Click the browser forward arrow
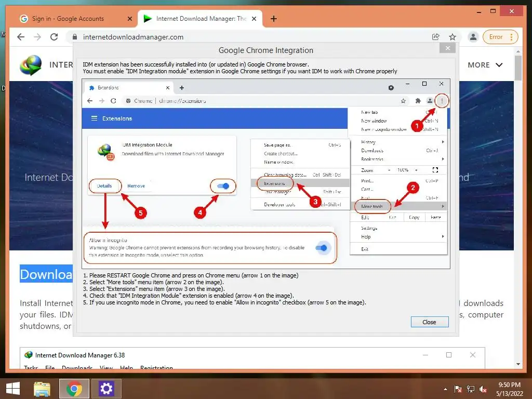The image size is (532, 399). 37,37
